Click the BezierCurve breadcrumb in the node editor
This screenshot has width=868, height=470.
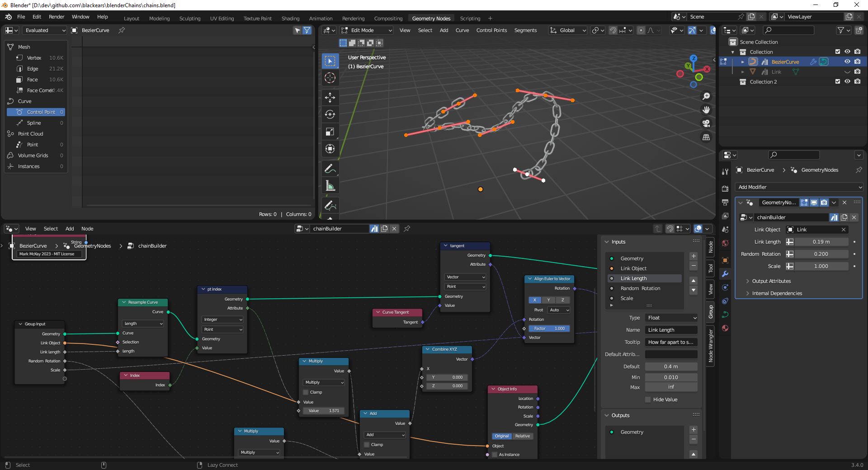pos(33,246)
